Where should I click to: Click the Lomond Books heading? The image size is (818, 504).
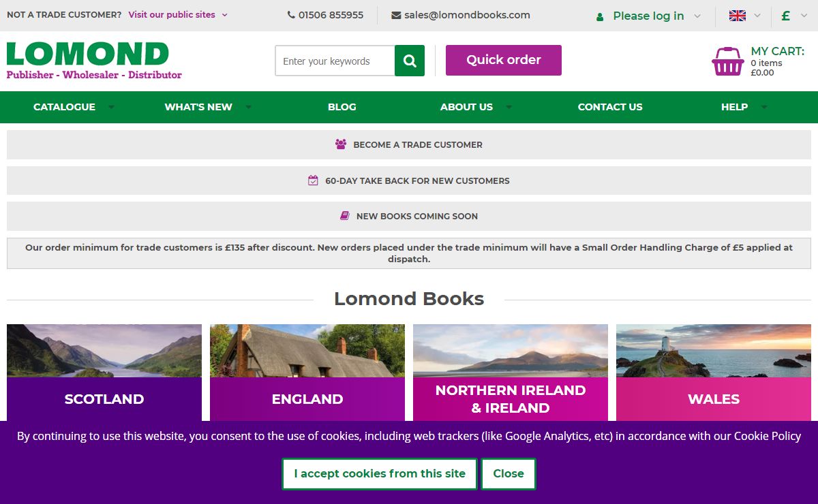(409, 298)
